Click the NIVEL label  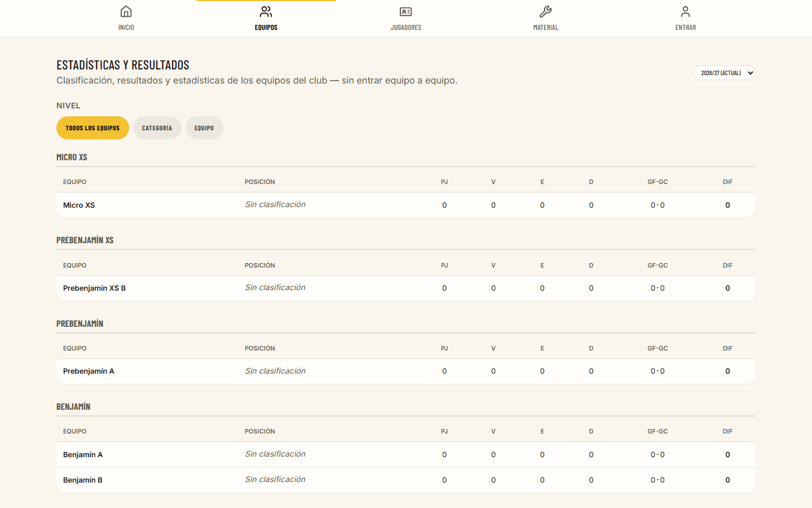(68, 106)
